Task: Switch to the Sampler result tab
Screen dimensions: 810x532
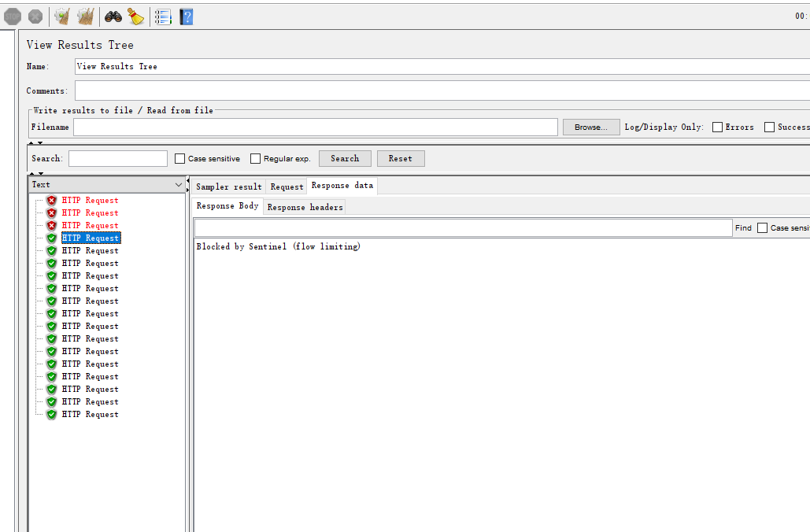Action: [229, 187]
